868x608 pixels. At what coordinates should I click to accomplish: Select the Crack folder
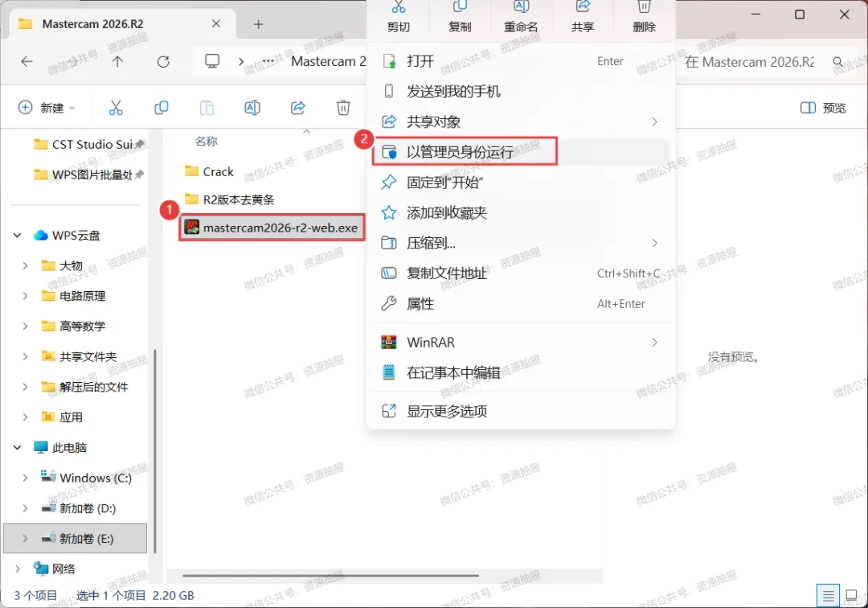[218, 171]
